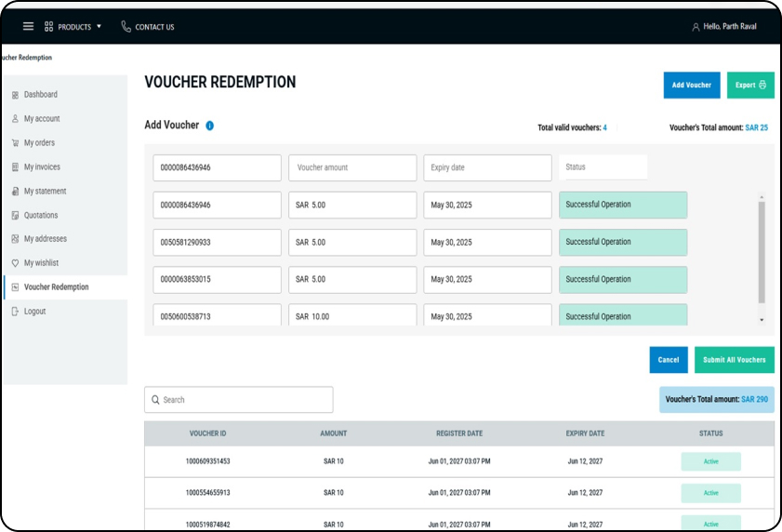782x532 pixels.
Task: Select Quotations from sidebar menu
Action: click(41, 215)
